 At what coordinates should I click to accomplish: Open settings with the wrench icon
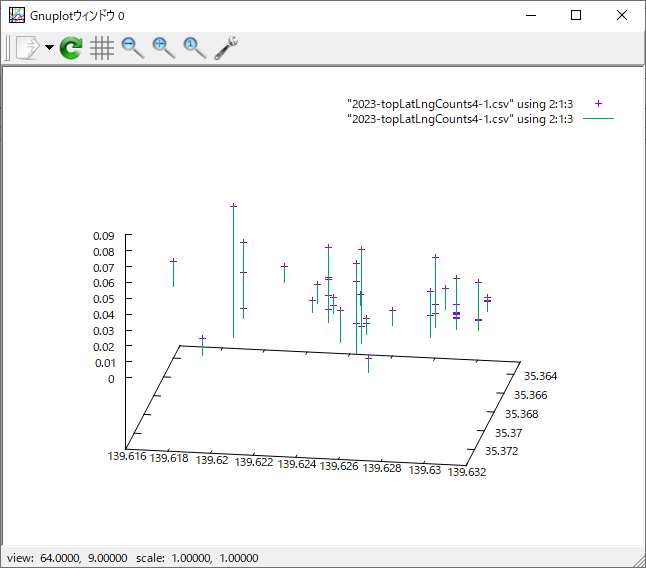click(226, 48)
